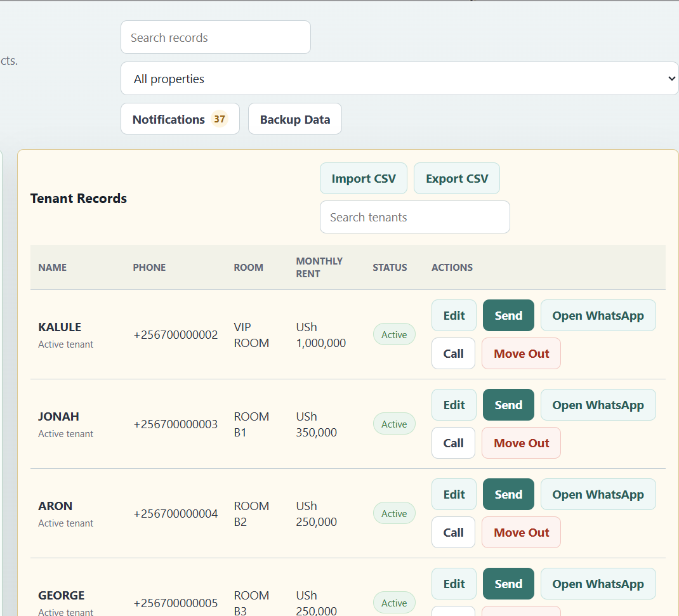The image size is (679, 616).
Task: Edit ARON's tenant record
Action: (454, 494)
